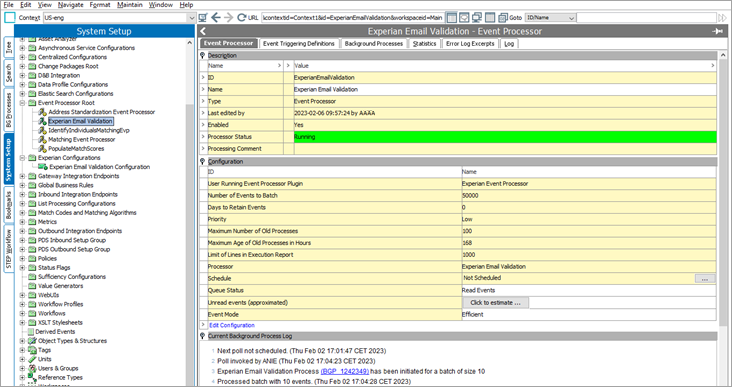Click the Users & Groups icon
Screen dimensions: 732x387
32,368
